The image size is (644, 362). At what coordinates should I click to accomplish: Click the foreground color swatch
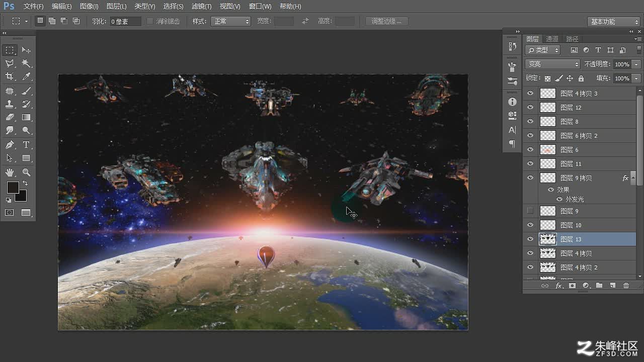(13, 188)
